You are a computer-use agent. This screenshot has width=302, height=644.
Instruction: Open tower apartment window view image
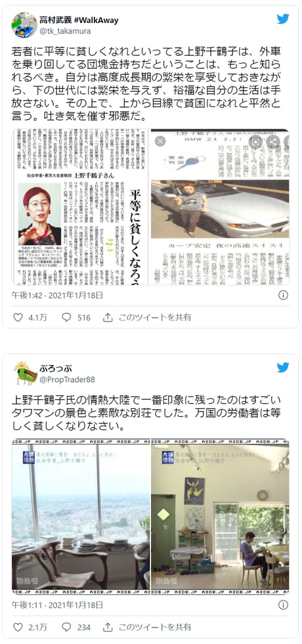[x=81, y=517]
